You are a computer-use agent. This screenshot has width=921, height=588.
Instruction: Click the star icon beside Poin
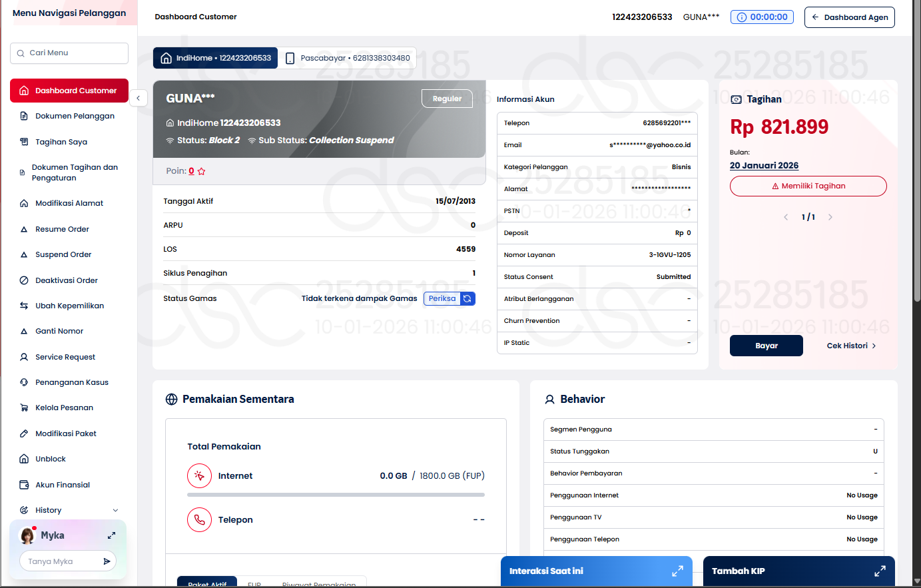202,171
